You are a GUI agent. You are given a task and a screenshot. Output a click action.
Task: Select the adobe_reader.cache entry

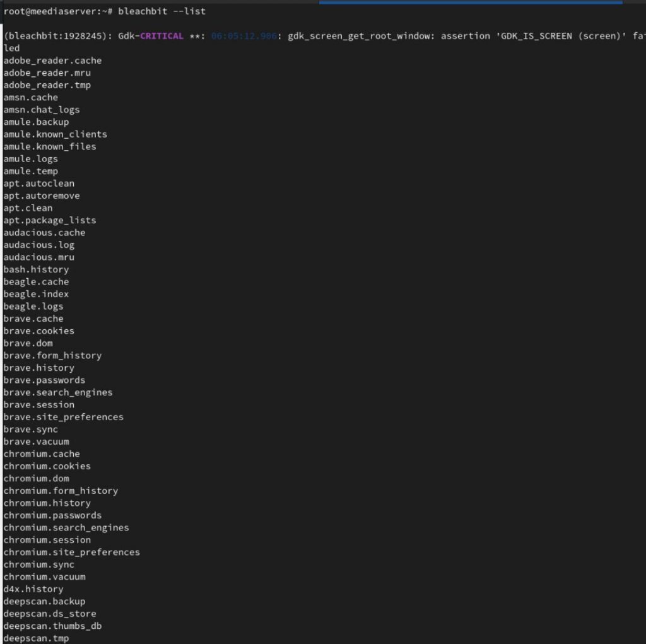52,60
